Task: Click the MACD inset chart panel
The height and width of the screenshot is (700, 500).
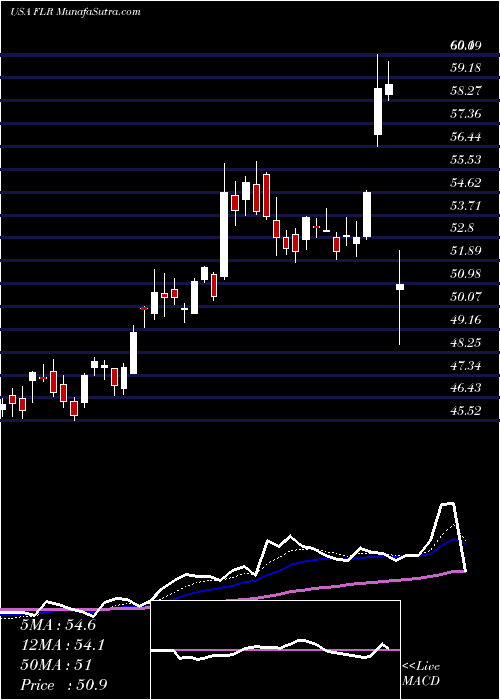Action: pos(276,650)
